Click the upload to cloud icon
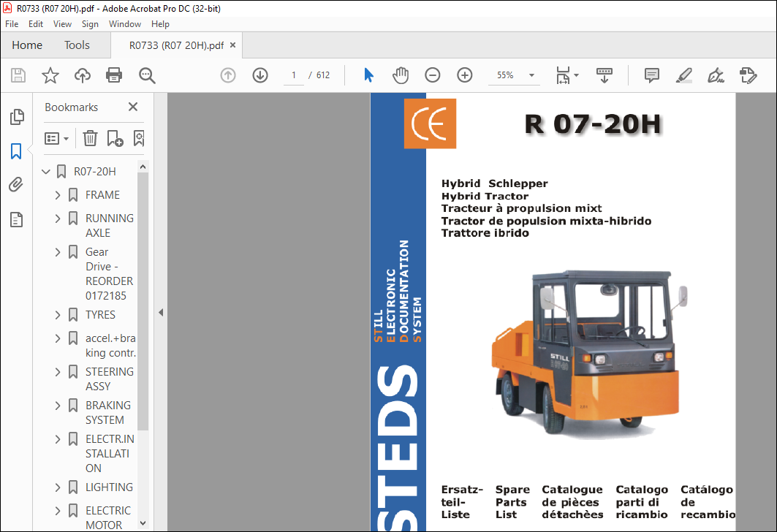This screenshot has height=532, width=777. pyautogui.click(x=83, y=75)
